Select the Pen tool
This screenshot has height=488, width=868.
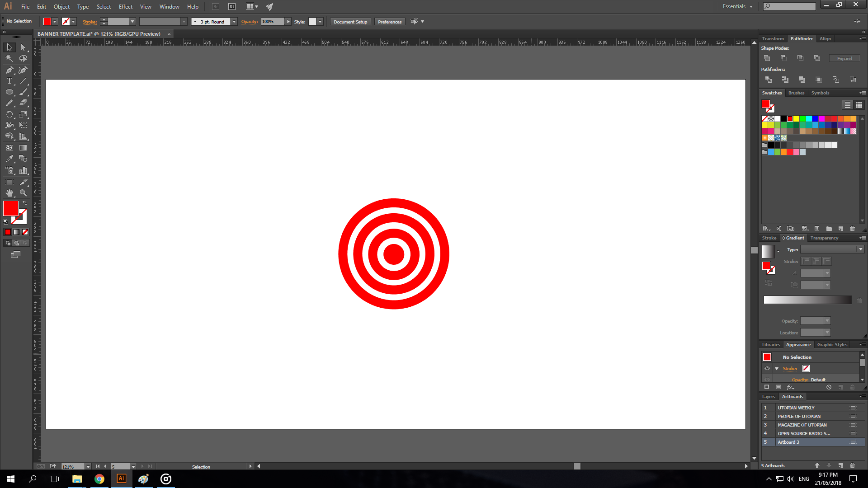click(x=9, y=70)
